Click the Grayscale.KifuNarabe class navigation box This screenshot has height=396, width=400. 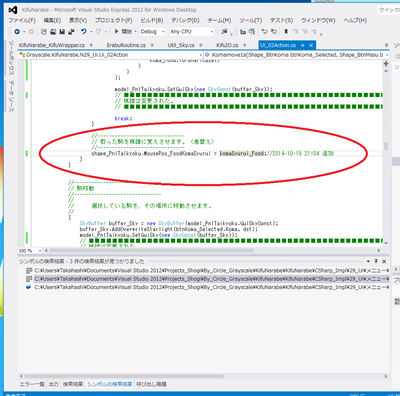point(110,55)
